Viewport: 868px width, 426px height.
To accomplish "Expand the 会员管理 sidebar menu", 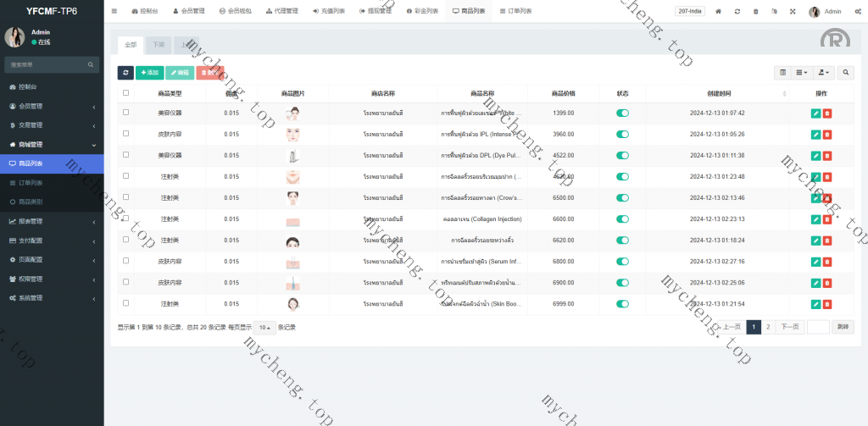I will pyautogui.click(x=52, y=106).
